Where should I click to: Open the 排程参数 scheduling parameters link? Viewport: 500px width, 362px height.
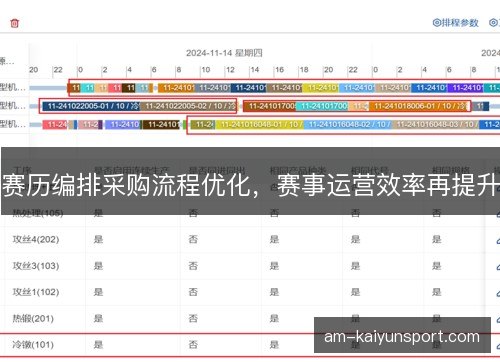click(x=455, y=23)
